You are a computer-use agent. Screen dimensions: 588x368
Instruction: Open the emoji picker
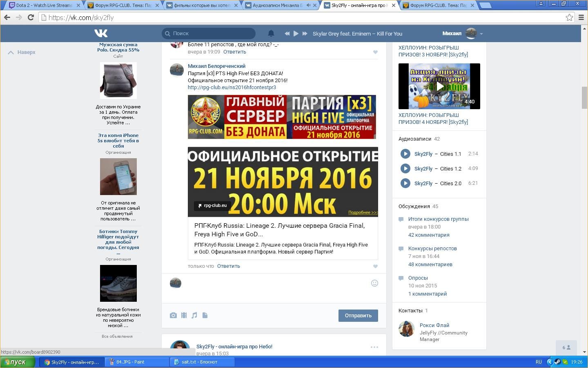click(374, 283)
